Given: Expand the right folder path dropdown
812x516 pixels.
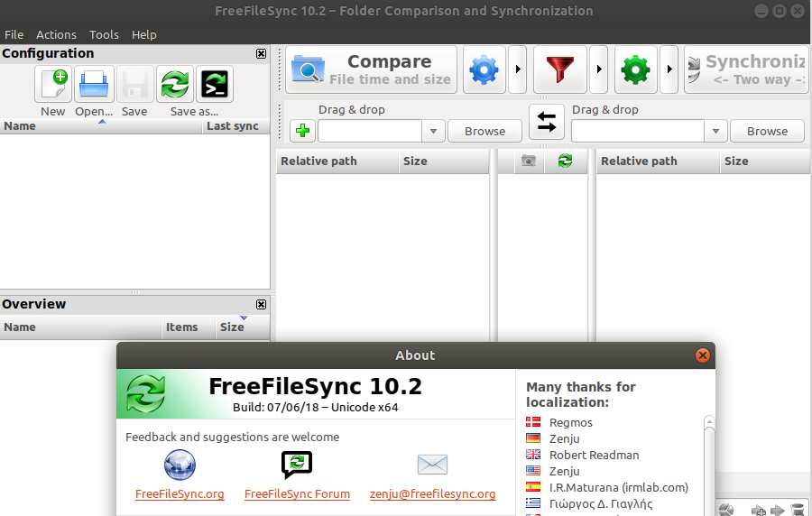Looking at the screenshot, I should click(x=716, y=132).
